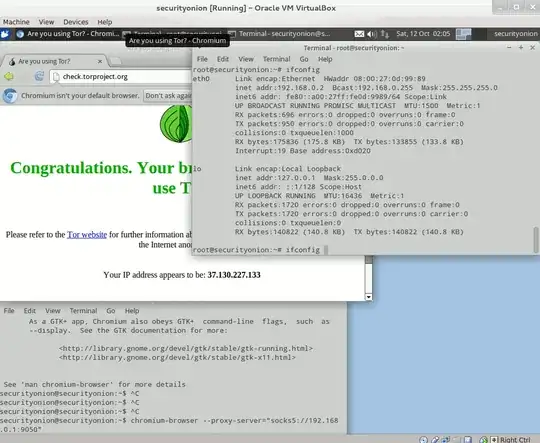Screen dimensions: 540x443
Task: Close the 'Are you using Tor?' tab
Action: (x=100, y=61)
